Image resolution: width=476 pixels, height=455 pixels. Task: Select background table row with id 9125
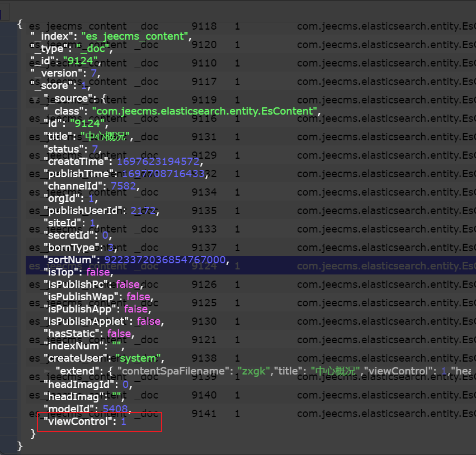pos(251,303)
